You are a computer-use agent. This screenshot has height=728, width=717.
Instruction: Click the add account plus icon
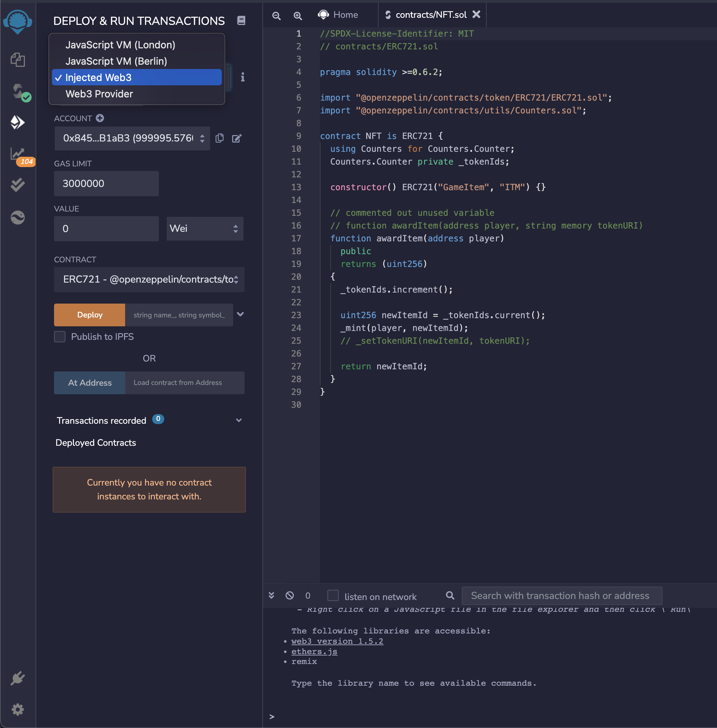point(100,118)
